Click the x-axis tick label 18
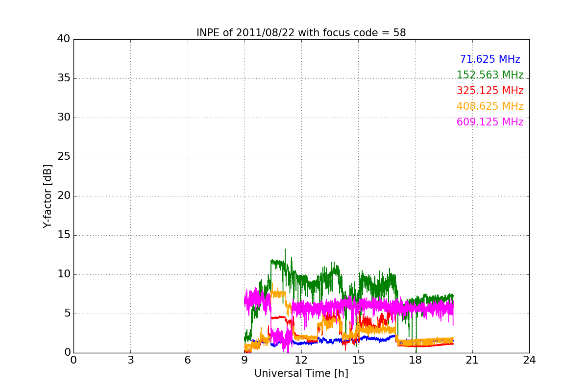588x392 pixels. 415,360
